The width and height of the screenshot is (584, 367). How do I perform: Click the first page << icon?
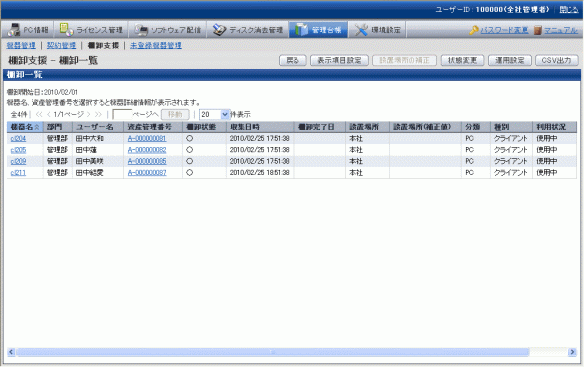pyautogui.click(x=39, y=114)
